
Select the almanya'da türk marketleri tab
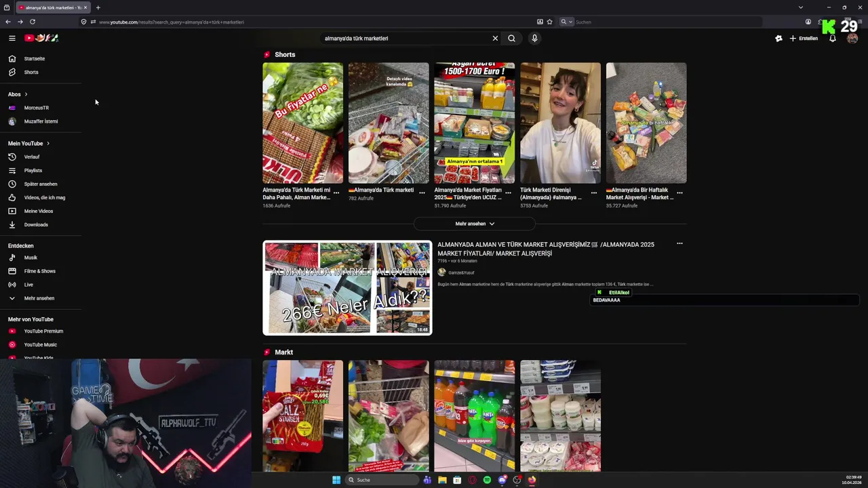tap(53, 7)
